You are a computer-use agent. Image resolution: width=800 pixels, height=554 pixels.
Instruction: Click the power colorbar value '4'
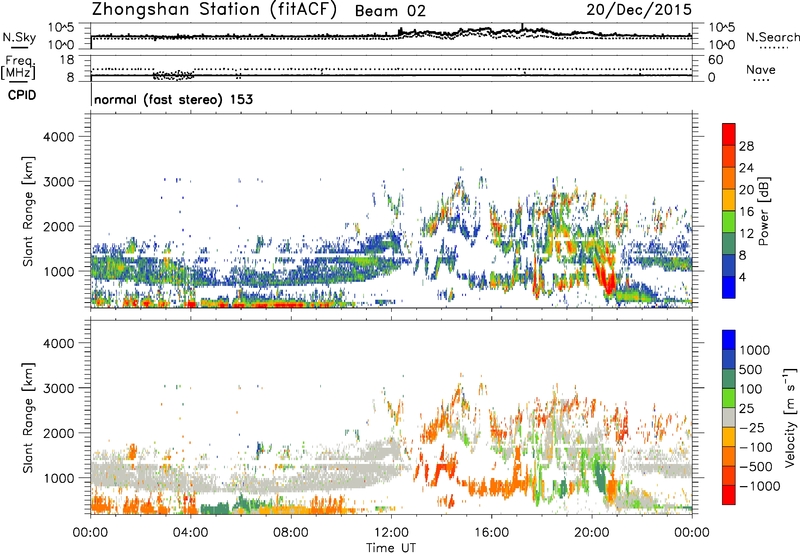point(742,277)
